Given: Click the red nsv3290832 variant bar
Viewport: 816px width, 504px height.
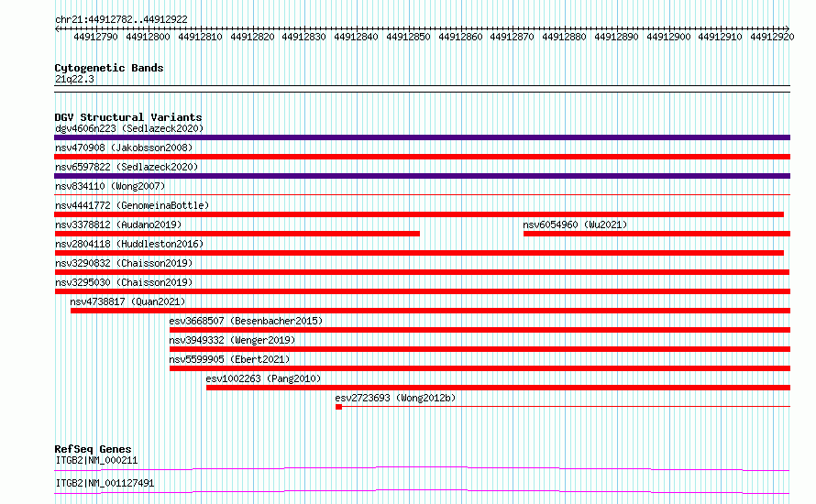Looking at the screenshot, I should [x=422, y=272].
